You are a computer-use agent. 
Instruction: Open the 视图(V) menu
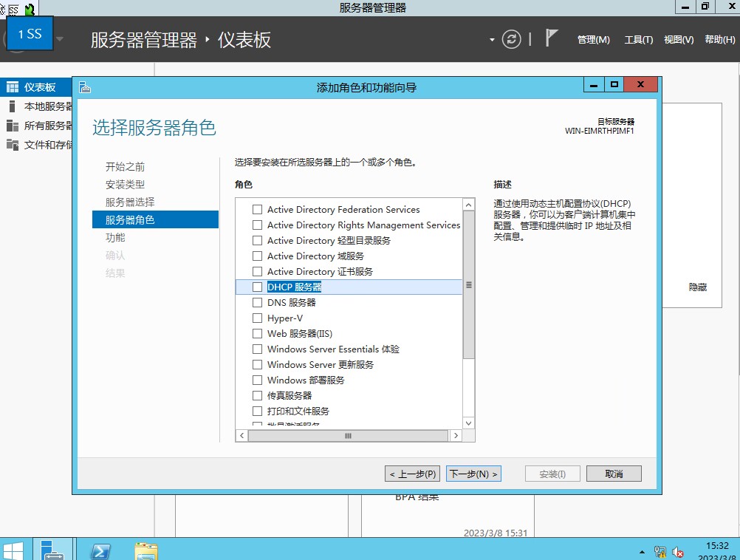pyautogui.click(x=679, y=40)
